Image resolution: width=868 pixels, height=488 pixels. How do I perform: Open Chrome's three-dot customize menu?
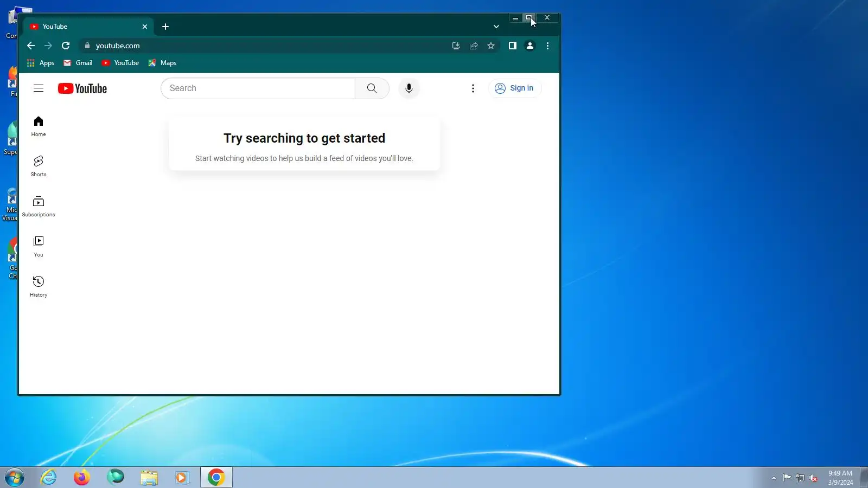click(x=547, y=46)
